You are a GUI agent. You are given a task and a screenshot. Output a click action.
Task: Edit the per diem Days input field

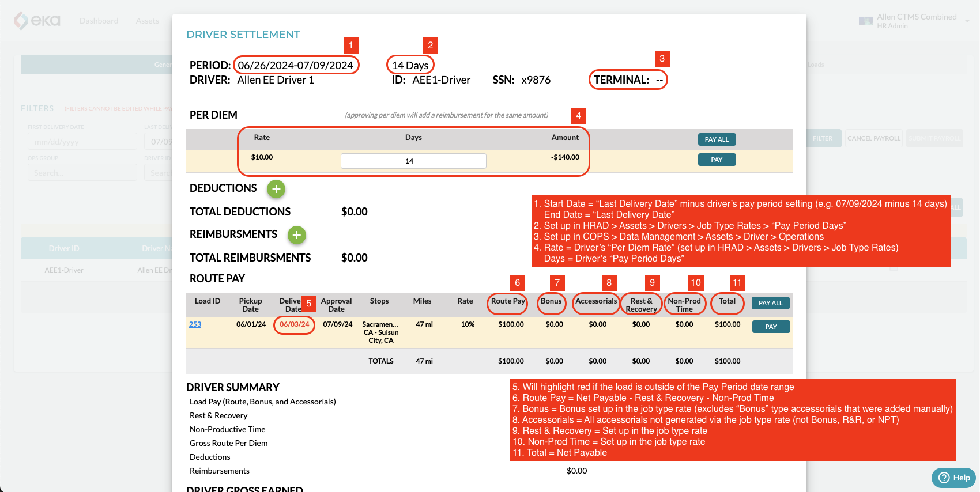(x=413, y=161)
